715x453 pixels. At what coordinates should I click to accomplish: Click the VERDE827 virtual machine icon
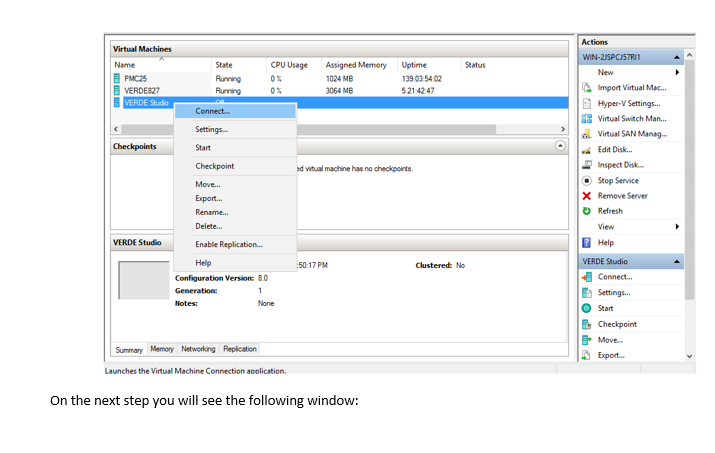pos(117,90)
